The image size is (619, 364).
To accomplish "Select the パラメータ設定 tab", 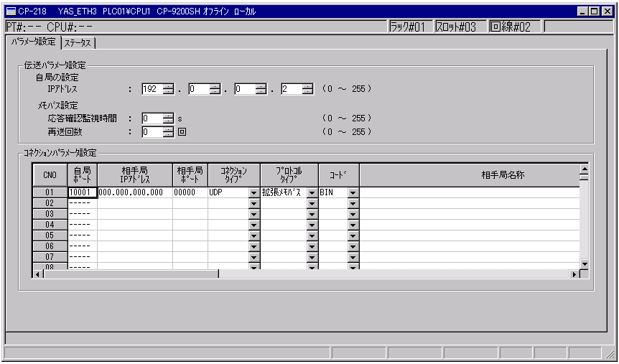I will point(33,42).
